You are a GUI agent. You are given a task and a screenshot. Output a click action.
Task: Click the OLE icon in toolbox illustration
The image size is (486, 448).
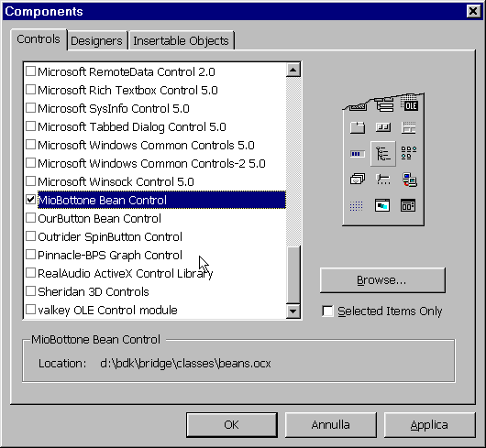tap(410, 104)
